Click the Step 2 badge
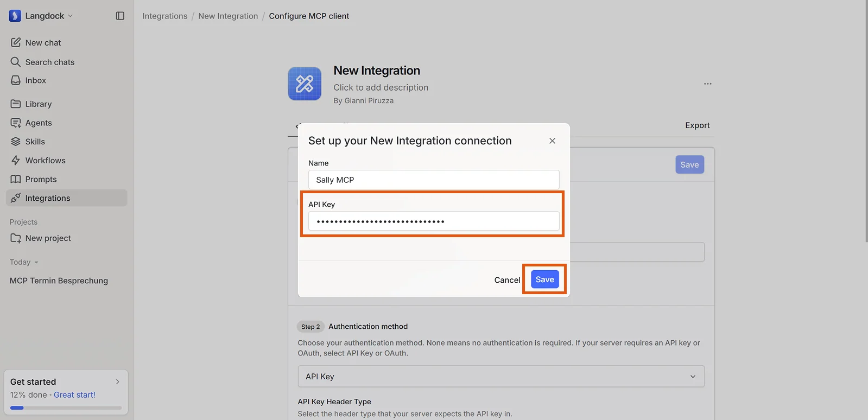Screen dimensions: 868x420 311,327
